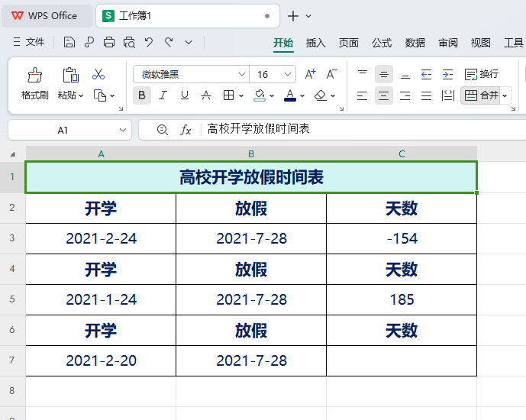Click the Save icon in quick toolbar
526x420 pixels.
[x=69, y=43]
